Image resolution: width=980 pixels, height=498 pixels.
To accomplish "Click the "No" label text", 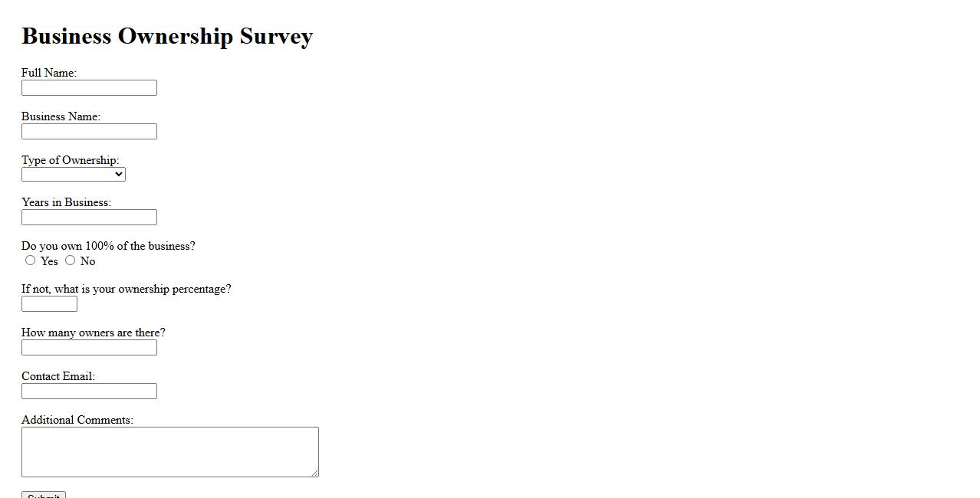I will 88,261.
